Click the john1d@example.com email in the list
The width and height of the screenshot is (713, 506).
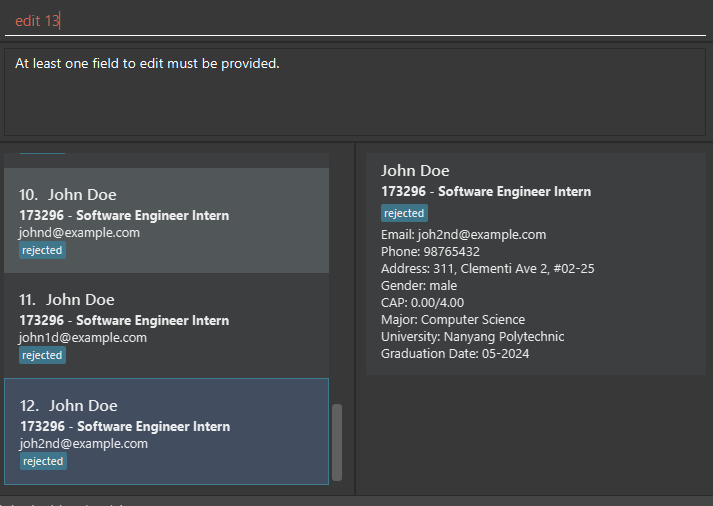point(83,337)
